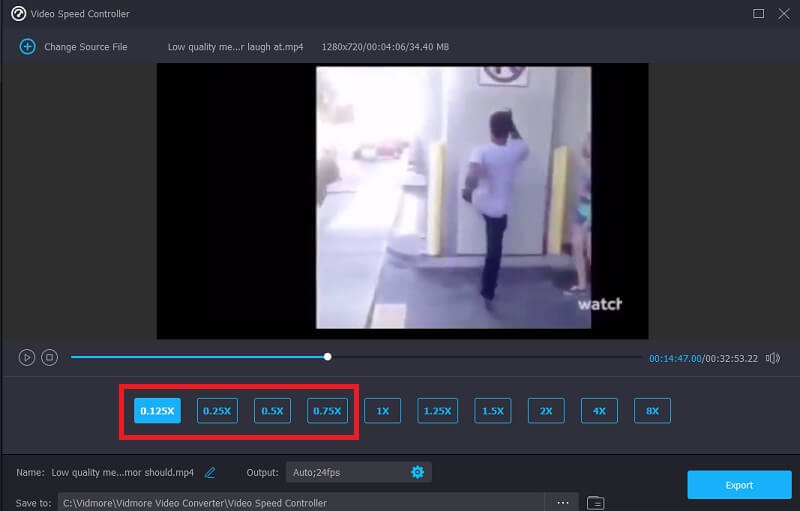Edit the output name with pencil icon

[x=210, y=472]
